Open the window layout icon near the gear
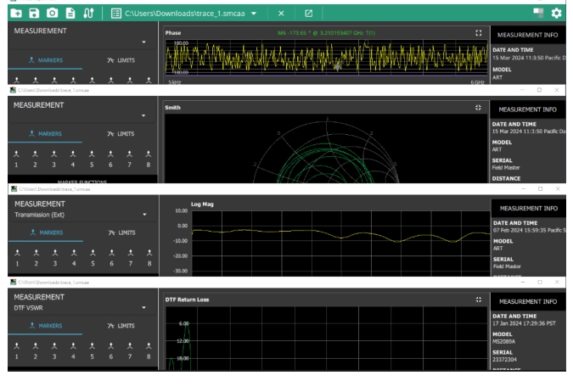The width and height of the screenshot is (573, 392). [538, 14]
